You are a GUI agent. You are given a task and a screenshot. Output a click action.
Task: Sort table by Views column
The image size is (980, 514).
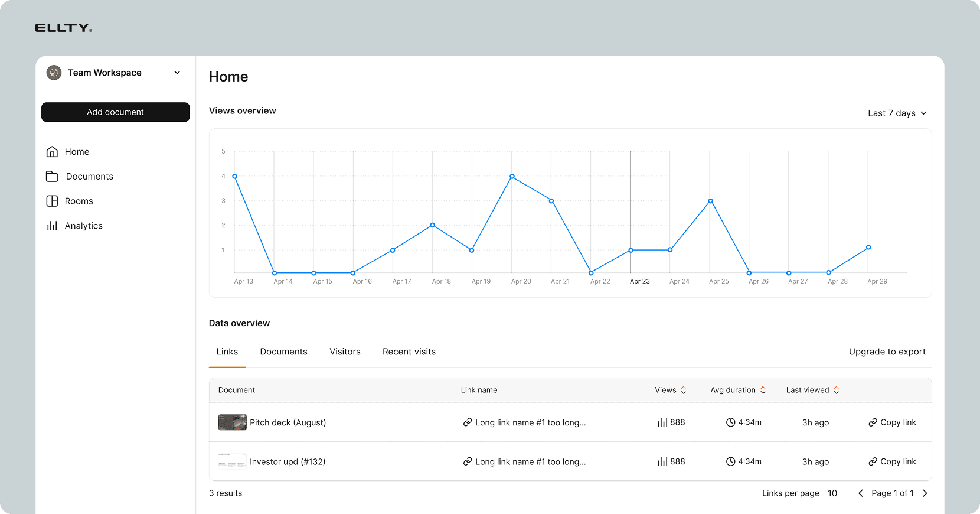[683, 391]
